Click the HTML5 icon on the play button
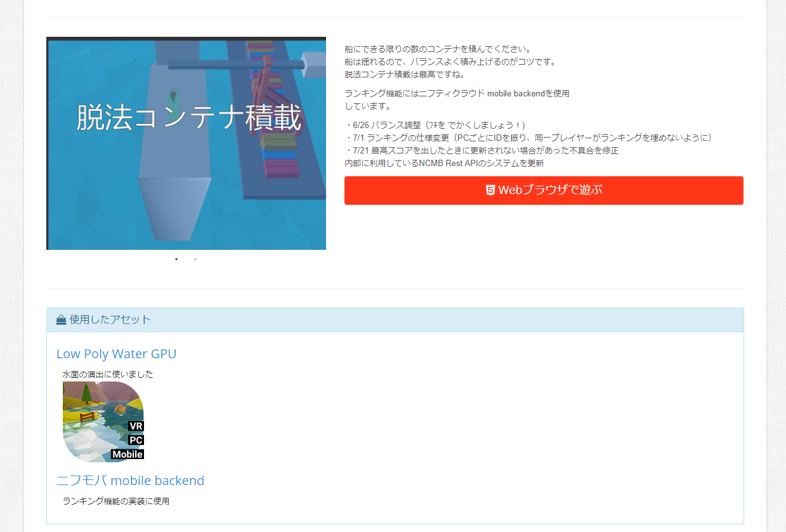 [x=490, y=190]
